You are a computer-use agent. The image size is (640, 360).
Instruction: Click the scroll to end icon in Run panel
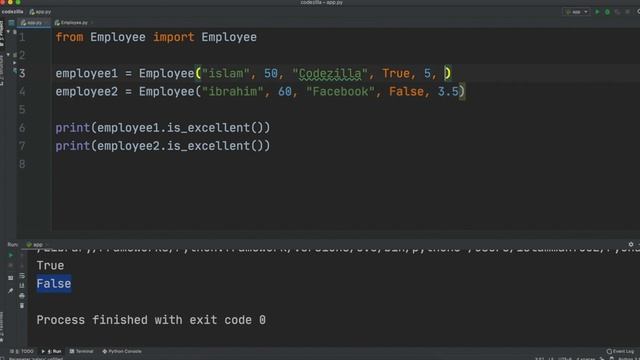22,285
